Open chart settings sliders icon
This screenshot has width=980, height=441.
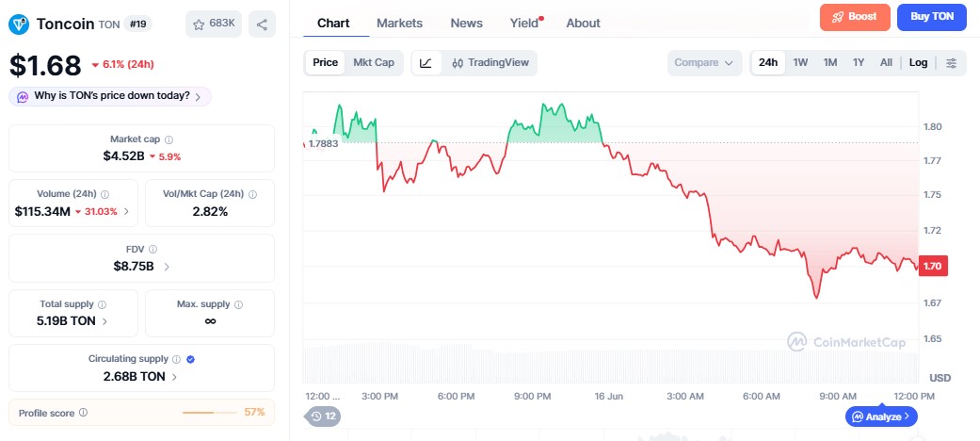coord(951,62)
